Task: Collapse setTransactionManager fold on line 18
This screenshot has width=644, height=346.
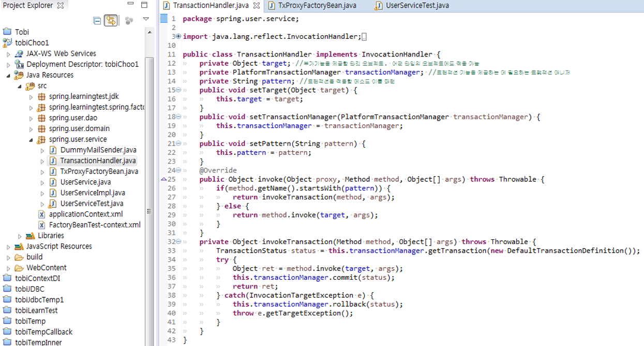Action: pos(178,117)
